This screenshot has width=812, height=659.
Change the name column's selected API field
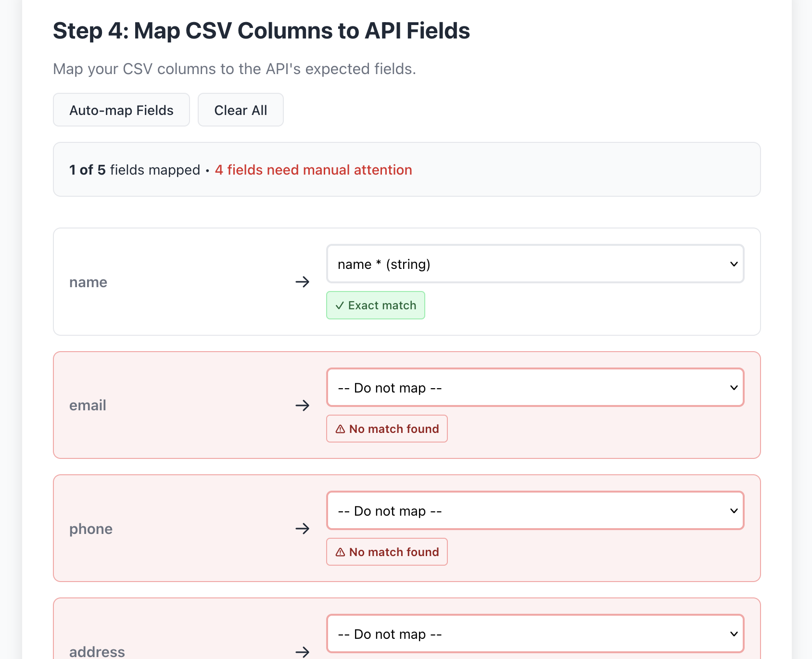(535, 264)
